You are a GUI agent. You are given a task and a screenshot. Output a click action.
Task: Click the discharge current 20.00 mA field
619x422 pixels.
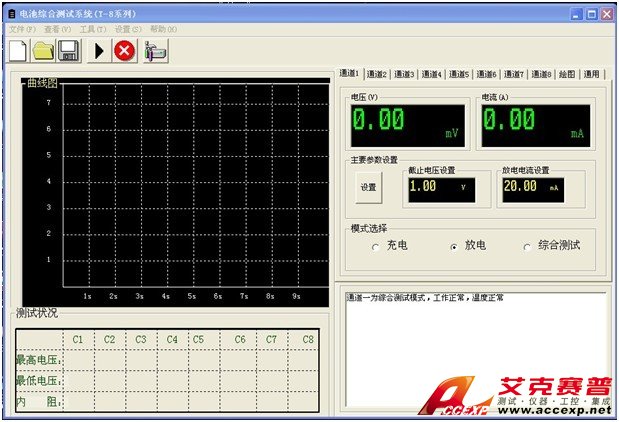click(x=534, y=187)
